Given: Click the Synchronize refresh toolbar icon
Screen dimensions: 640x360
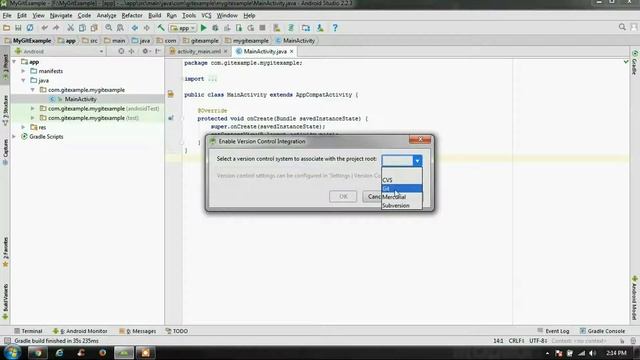Looking at the screenshot, I should [30, 28].
